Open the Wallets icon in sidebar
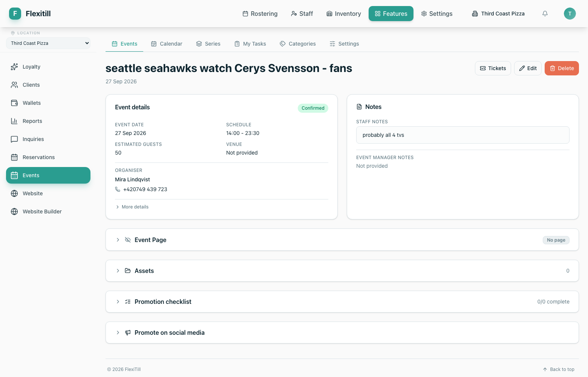The image size is (588, 377). [x=14, y=103]
